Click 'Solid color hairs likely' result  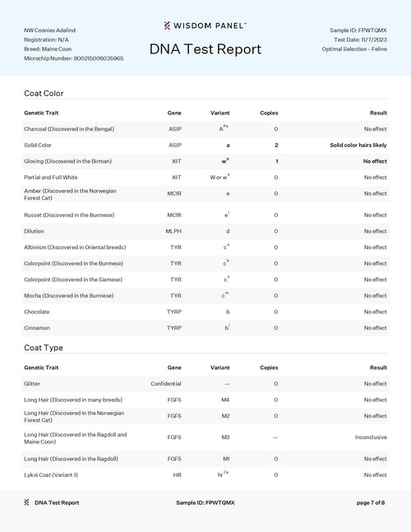click(x=358, y=146)
